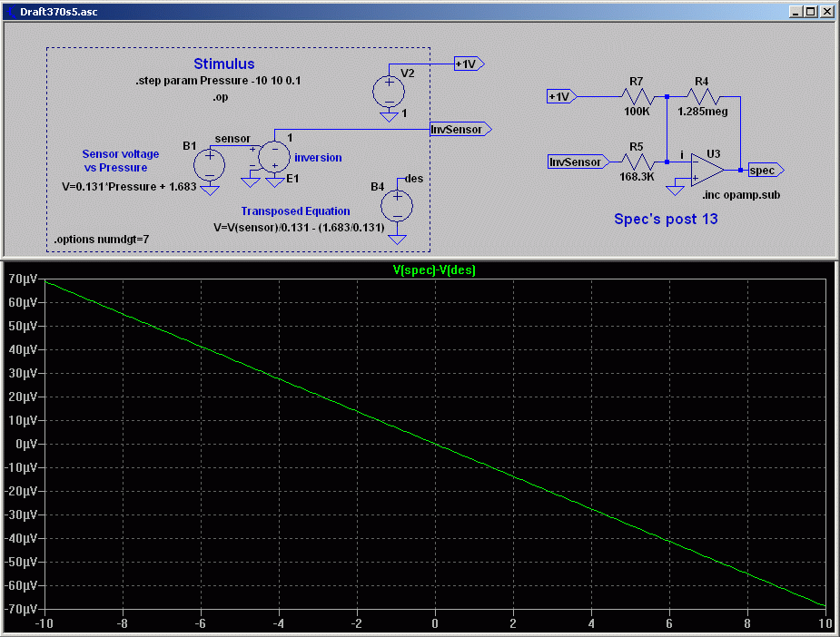Minimize the Draft370s5.asc window
The height and width of the screenshot is (637, 840).
coord(796,12)
